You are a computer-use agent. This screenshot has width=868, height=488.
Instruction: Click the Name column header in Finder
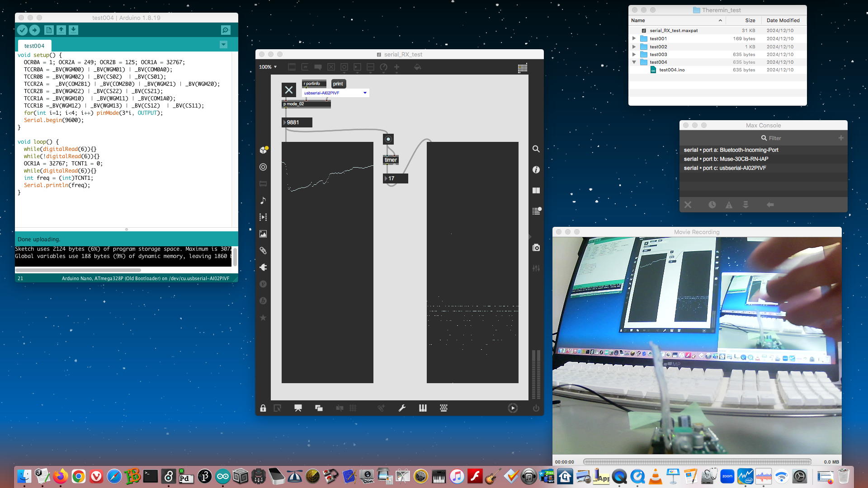click(x=638, y=20)
